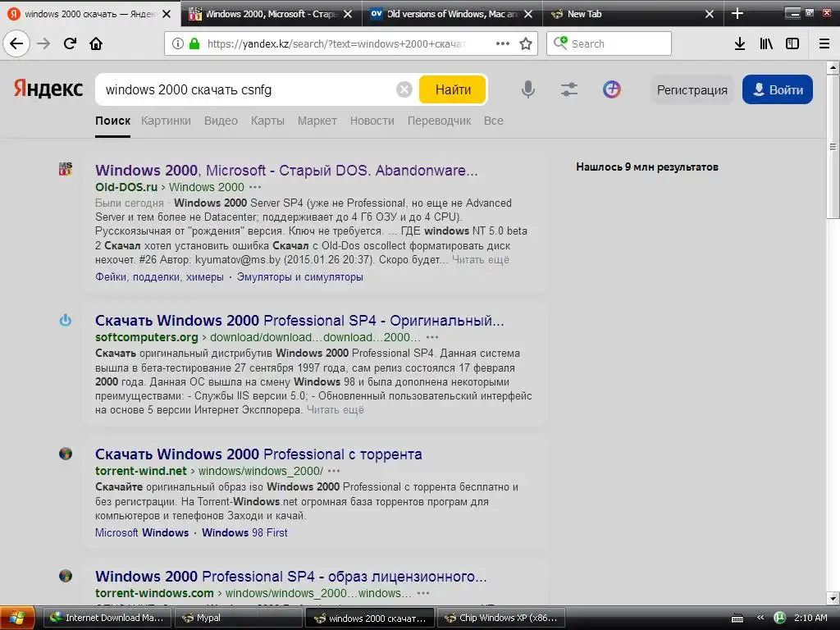
Task: Click the torrent-wind.net globe favicon
Action: [66, 454]
